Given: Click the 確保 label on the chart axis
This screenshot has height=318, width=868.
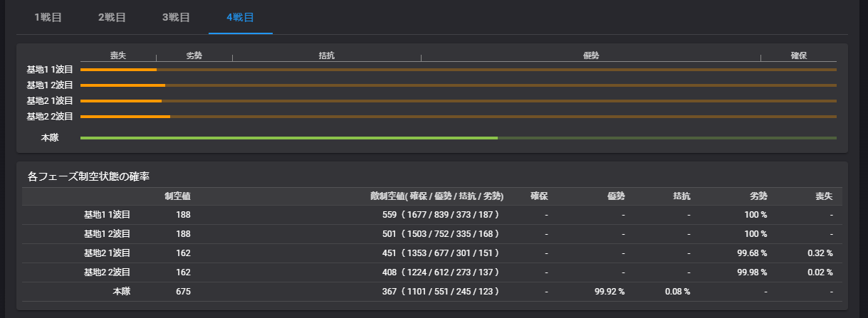Looking at the screenshot, I should [x=798, y=55].
